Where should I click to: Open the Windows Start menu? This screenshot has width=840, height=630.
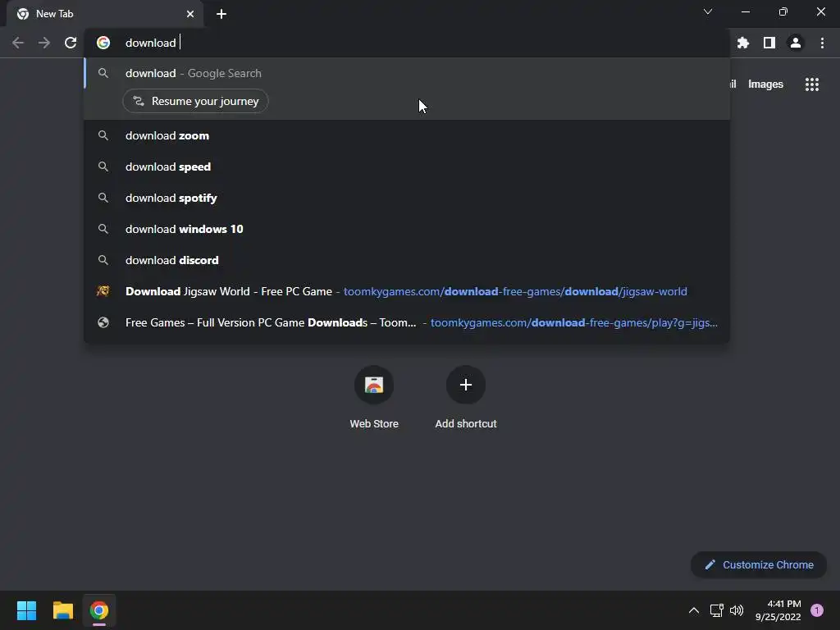tap(26, 610)
